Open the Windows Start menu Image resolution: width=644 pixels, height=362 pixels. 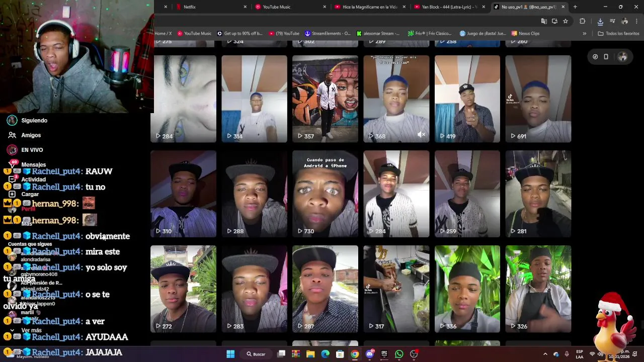click(230, 354)
